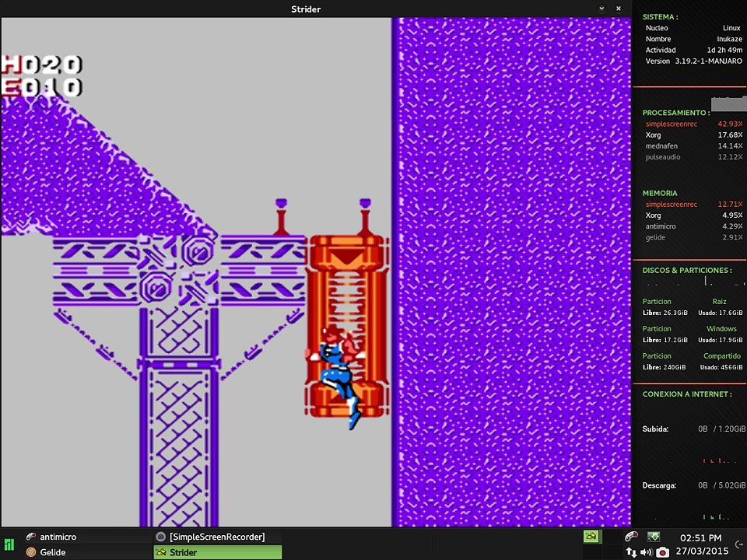Click the SISTEMA heading in the widget

pyautogui.click(x=661, y=16)
